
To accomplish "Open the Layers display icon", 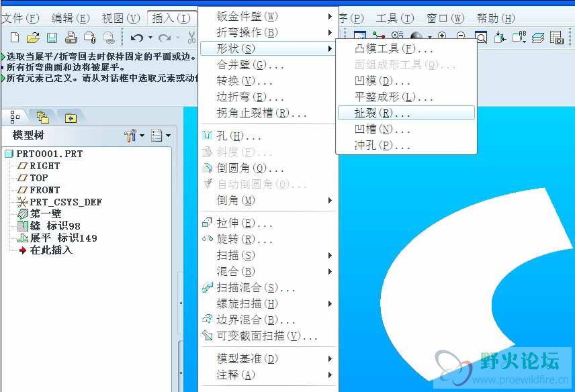I will 539,37.
